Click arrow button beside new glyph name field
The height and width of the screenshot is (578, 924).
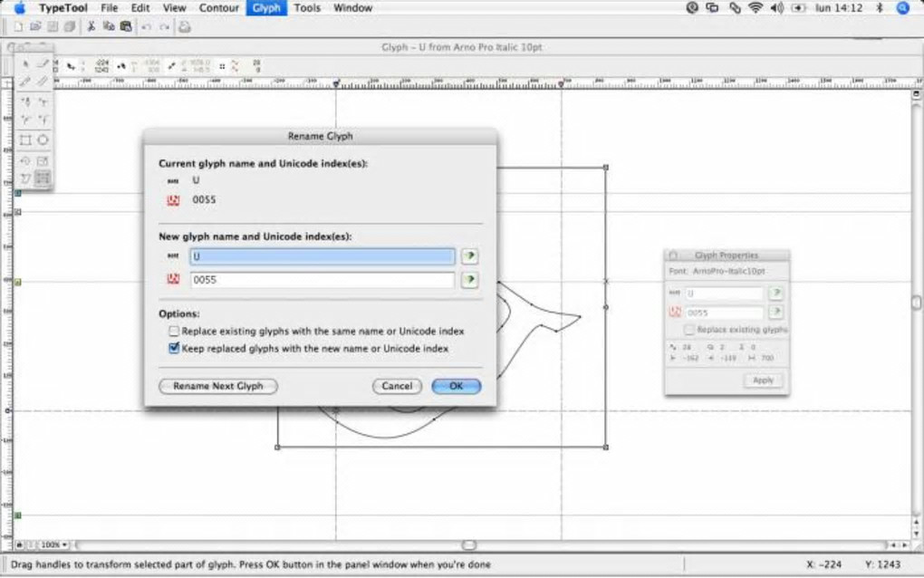(469, 256)
